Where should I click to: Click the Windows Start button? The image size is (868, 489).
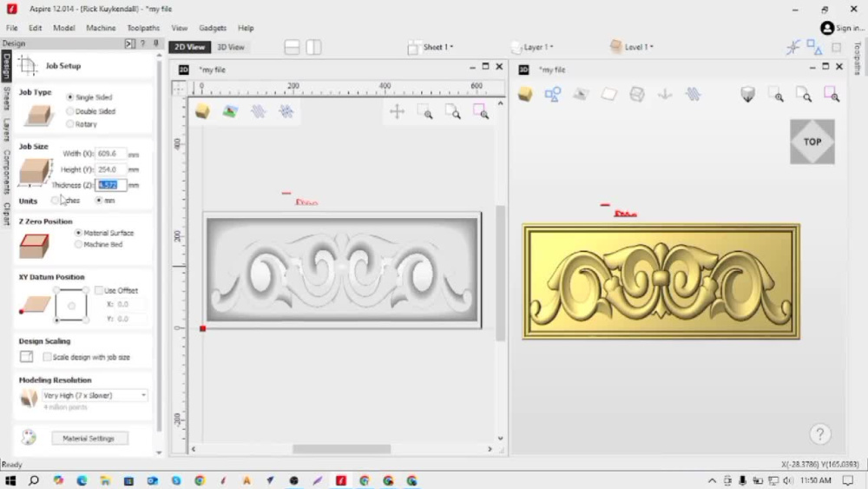tap(10, 480)
